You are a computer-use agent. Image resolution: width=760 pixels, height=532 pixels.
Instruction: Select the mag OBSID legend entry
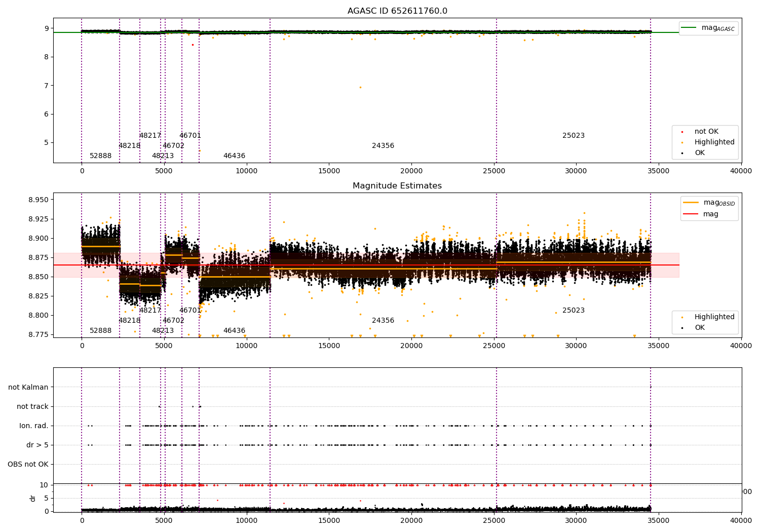(709, 203)
